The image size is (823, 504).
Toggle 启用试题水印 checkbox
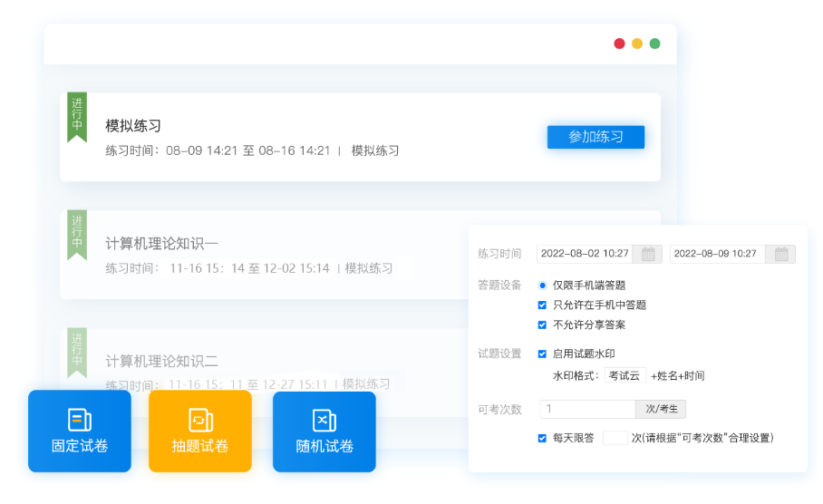pos(543,354)
